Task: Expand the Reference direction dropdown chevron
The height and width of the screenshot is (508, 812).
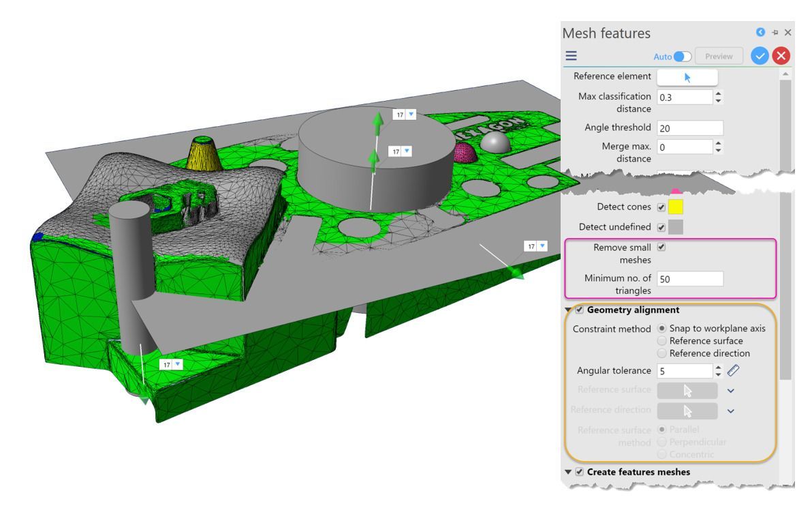Action: pyautogui.click(x=731, y=411)
